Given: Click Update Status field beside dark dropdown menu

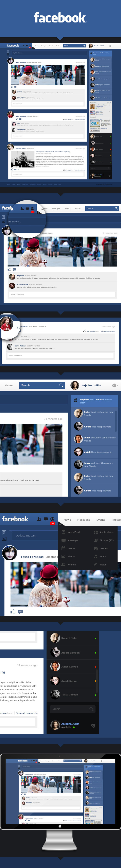Looking at the screenshot, I should (x=34, y=535).
